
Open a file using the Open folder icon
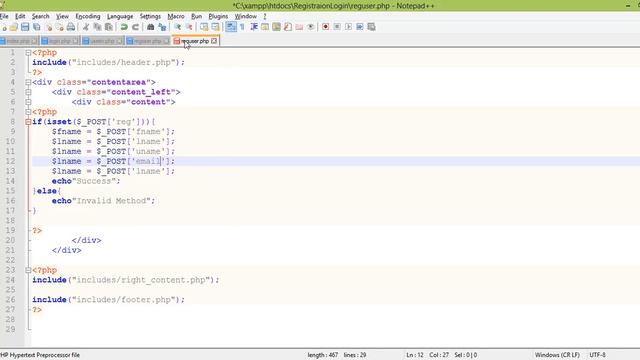pyautogui.click(x=14, y=27)
